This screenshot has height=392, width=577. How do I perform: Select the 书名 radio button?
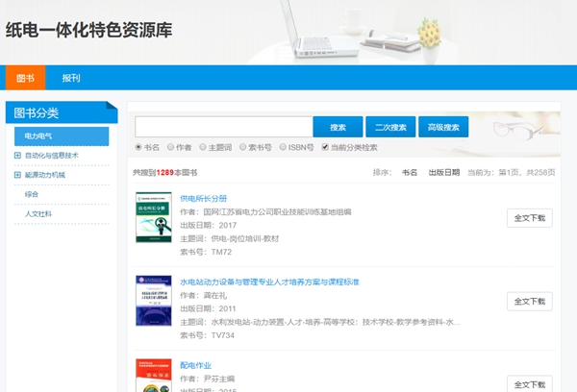[138, 147]
